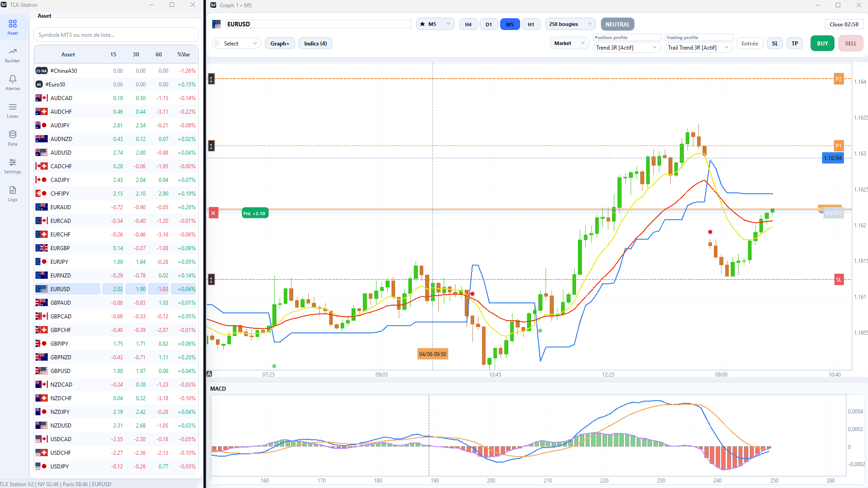Click the P1 orange price marker

[838, 146]
